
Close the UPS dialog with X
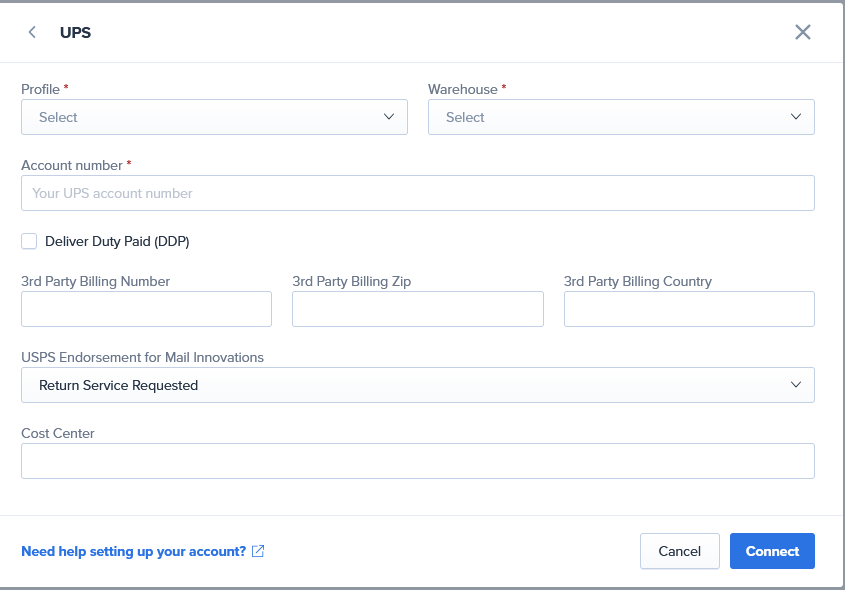pyautogui.click(x=802, y=32)
